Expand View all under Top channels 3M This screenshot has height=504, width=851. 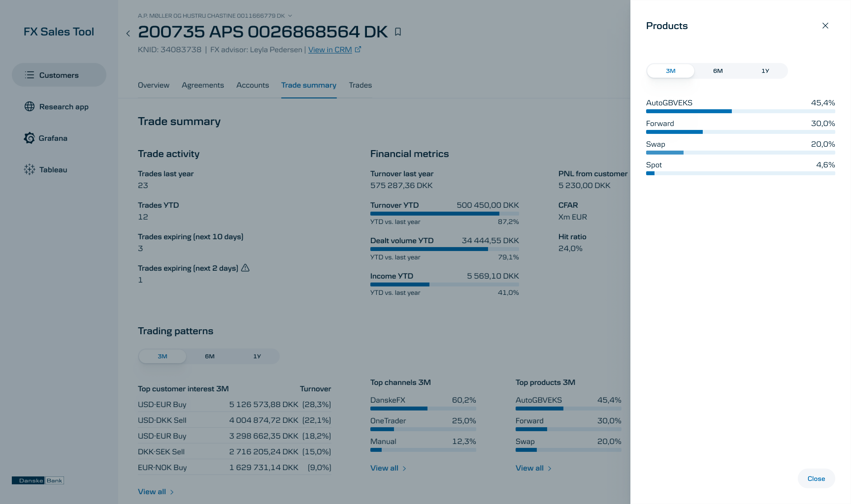pos(388,468)
